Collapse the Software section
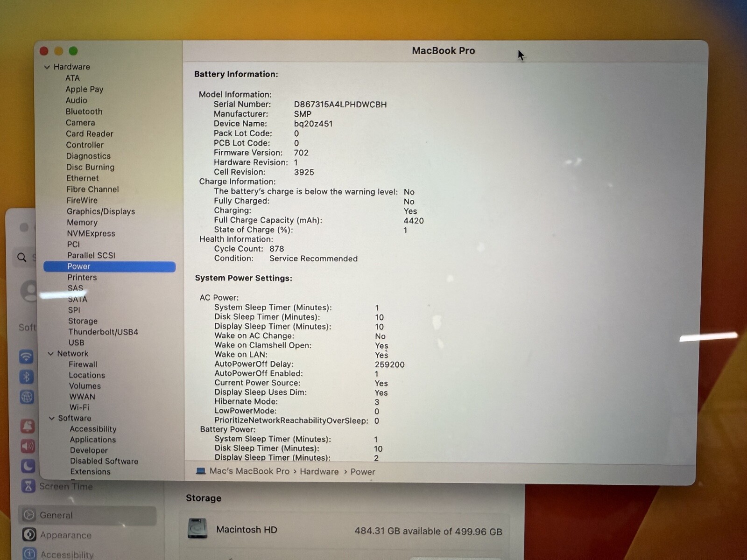 pyautogui.click(x=51, y=418)
